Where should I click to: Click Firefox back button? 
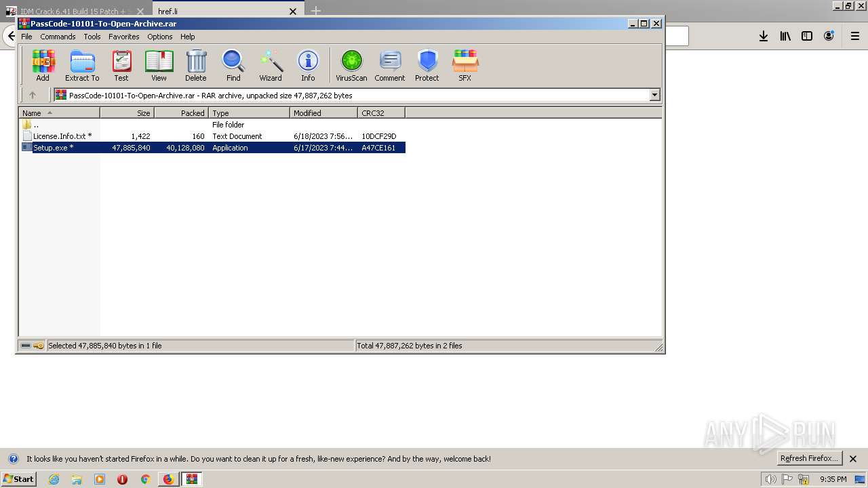[x=9, y=36]
